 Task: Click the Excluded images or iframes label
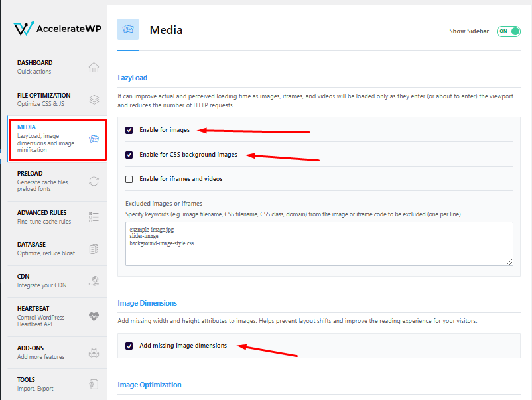[164, 203]
